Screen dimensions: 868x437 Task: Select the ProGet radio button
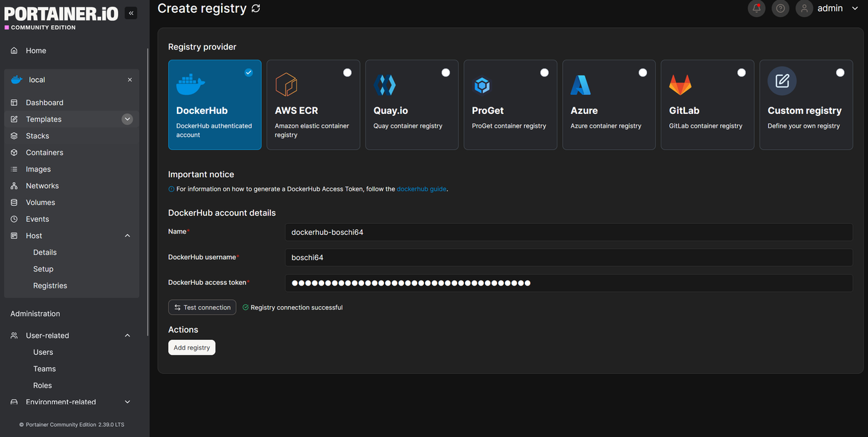[x=545, y=73]
